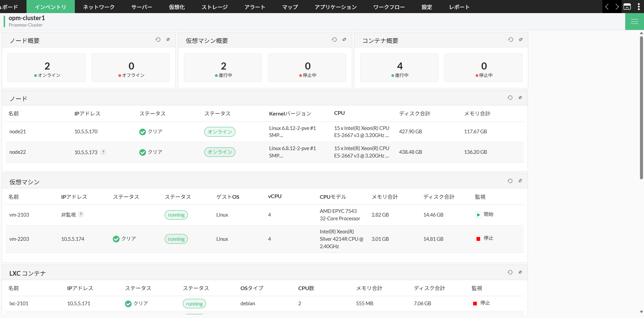The width and height of the screenshot is (644, 318).
Task: Open the アプリケーション tab
Action: click(335, 7)
